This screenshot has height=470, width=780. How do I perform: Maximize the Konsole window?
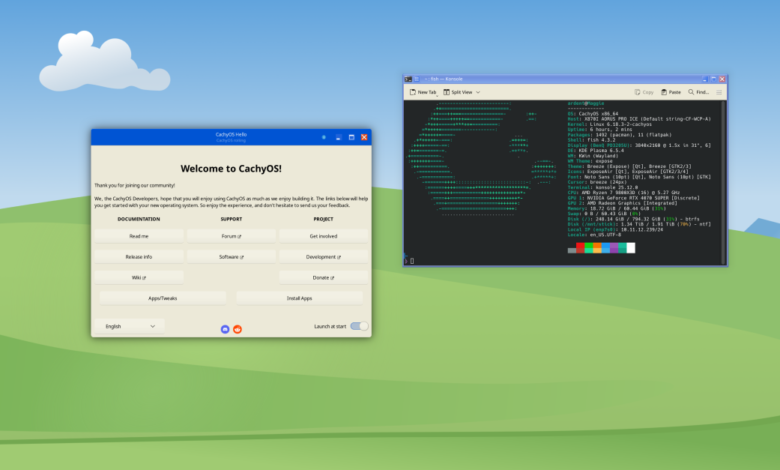713,79
